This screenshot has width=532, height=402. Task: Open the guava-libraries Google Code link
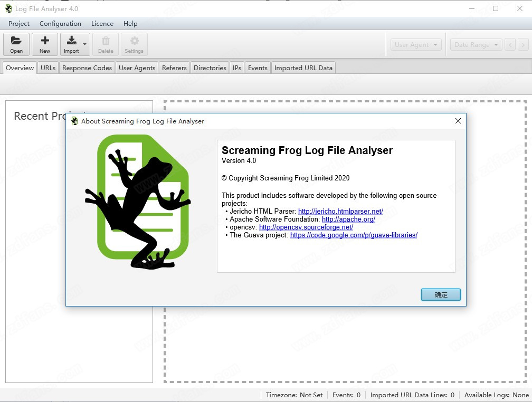click(354, 235)
